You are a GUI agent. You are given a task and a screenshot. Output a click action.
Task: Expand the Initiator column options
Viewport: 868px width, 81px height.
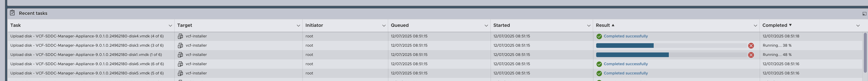pos(384,25)
